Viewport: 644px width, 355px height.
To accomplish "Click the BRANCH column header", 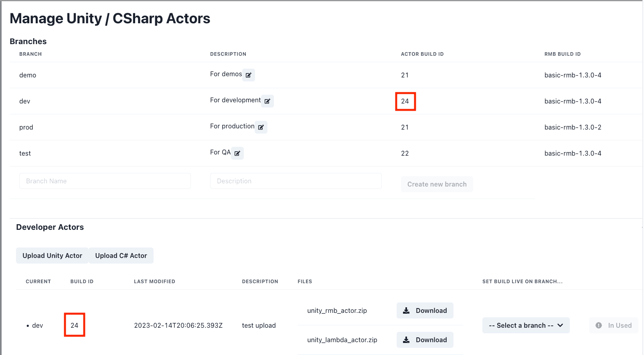I will click(x=30, y=54).
